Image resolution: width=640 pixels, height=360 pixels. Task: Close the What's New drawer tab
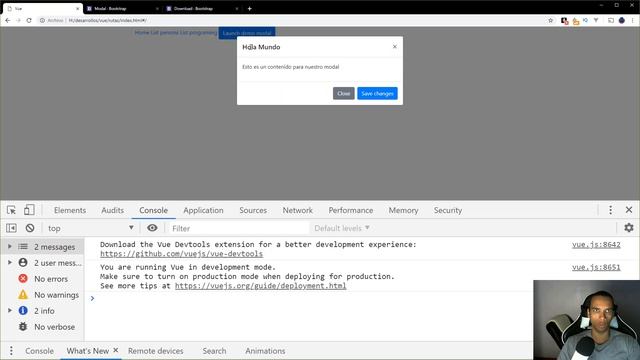coord(116,350)
